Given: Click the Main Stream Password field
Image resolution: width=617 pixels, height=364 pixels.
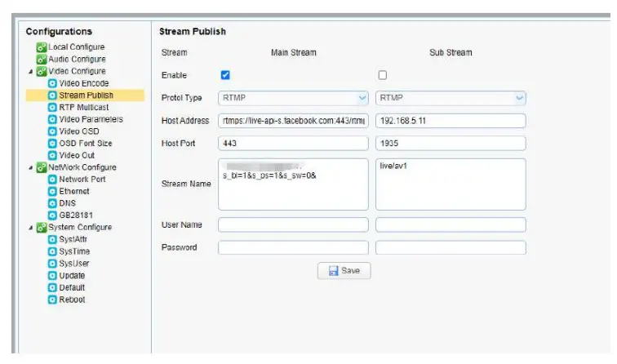Looking at the screenshot, I should click(x=293, y=247).
